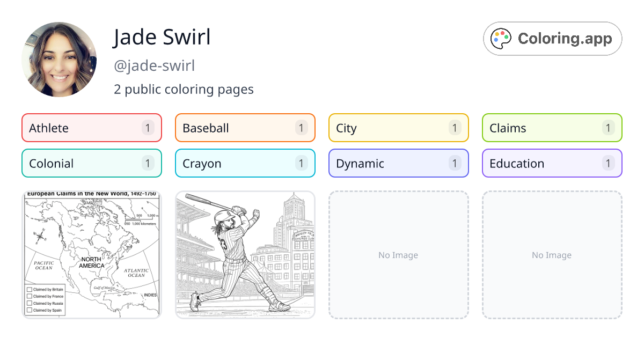The height and width of the screenshot is (338, 644).
Task: Open the baseball batter coloring page
Action: coord(245,255)
